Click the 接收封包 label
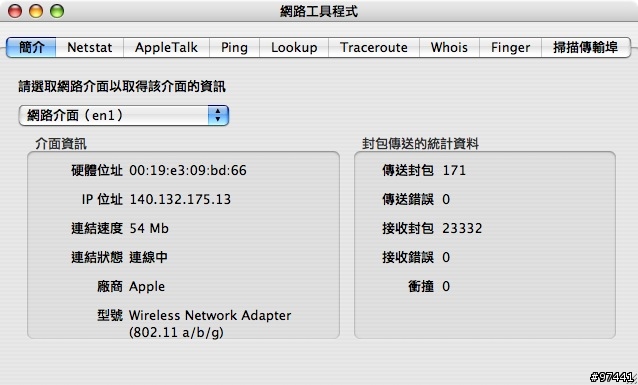Image resolution: width=638 pixels, height=385 pixels. (x=408, y=228)
